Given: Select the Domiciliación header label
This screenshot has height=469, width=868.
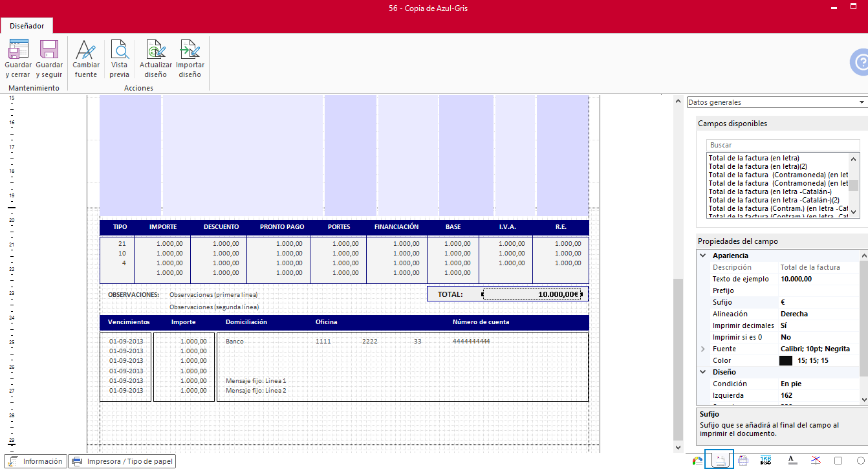Looking at the screenshot, I should pyautogui.click(x=246, y=322).
